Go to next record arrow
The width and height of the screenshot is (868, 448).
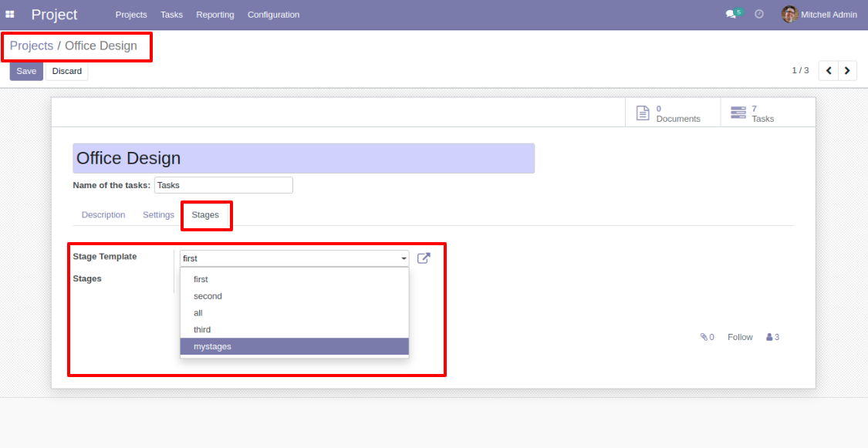(847, 71)
